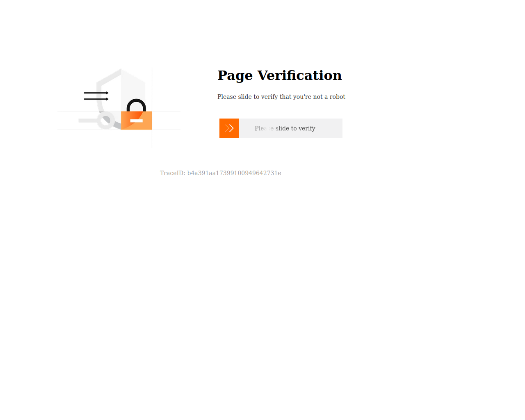Click the lower black arrow line
Viewport: 525px width, 420px height.
tap(96, 99)
